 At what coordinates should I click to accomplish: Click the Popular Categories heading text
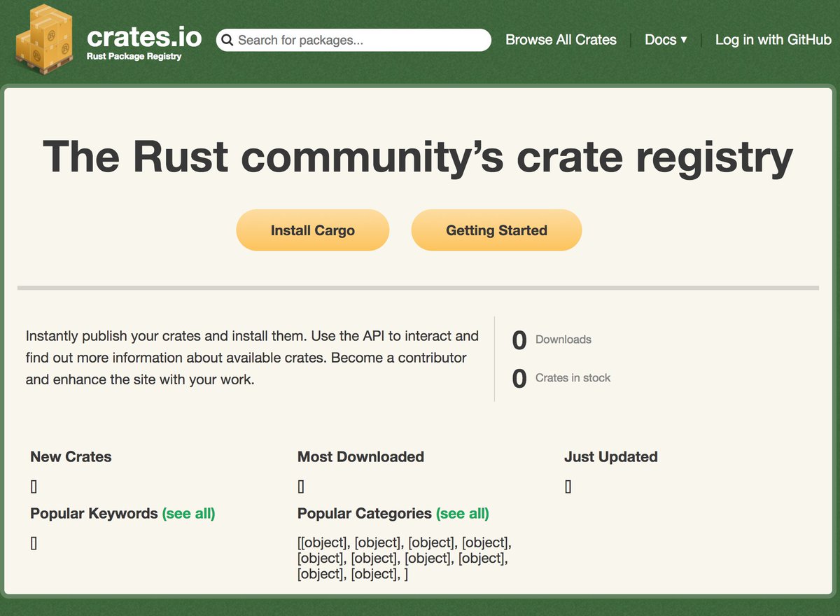point(364,514)
